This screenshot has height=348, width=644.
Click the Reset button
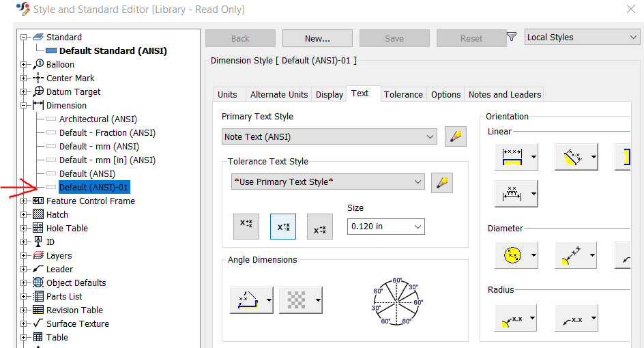(x=471, y=38)
